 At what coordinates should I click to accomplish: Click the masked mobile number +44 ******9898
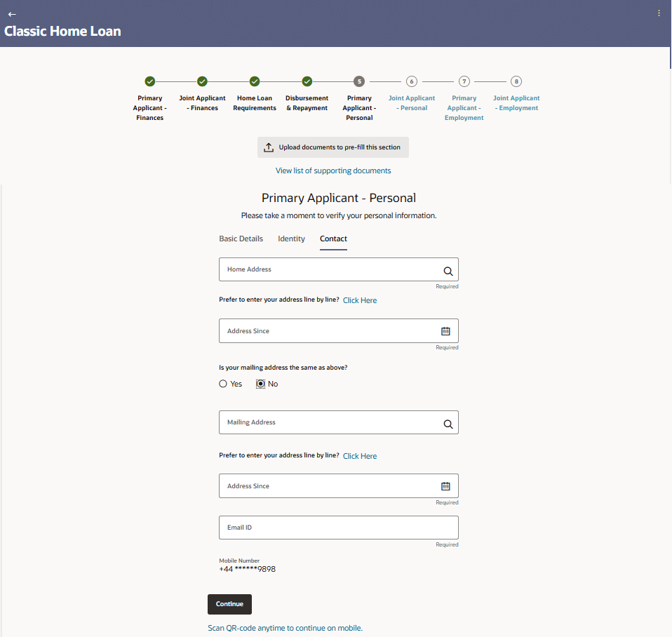coord(248,569)
